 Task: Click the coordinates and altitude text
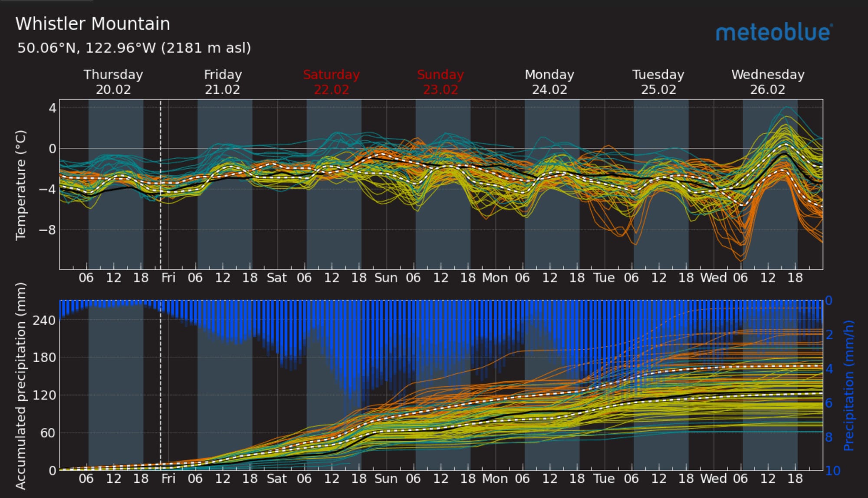coord(134,48)
